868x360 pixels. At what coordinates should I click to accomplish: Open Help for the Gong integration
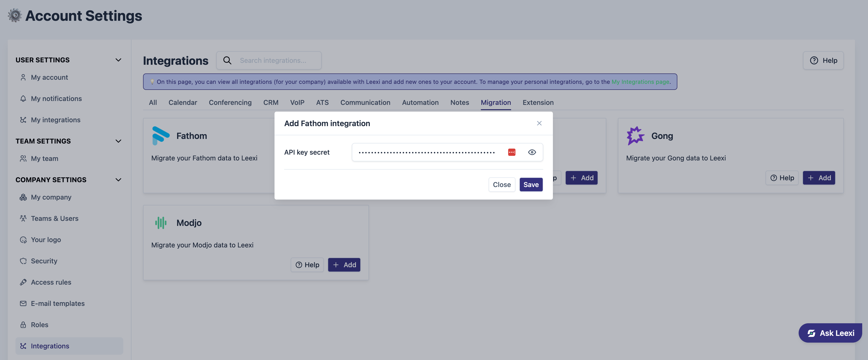[x=782, y=178]
